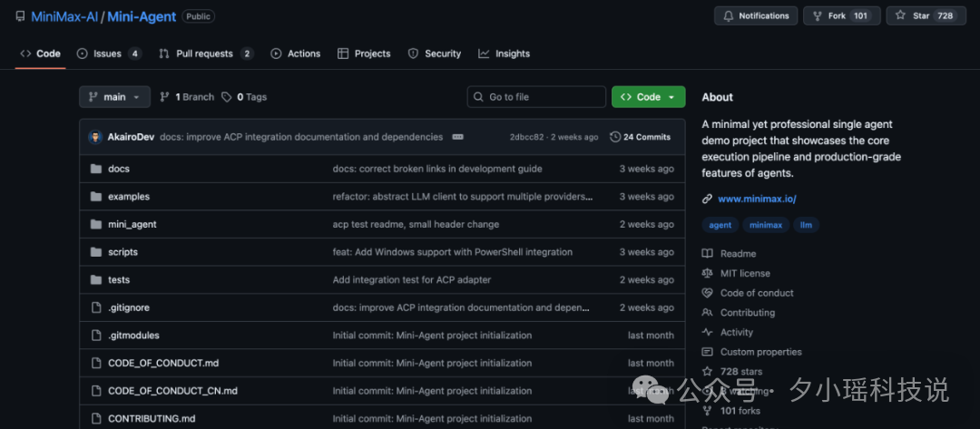Image resolution: width=980 pixels, height=429 pixels.
Task: Open the Contributing link in About
Action: pos(748,312)
